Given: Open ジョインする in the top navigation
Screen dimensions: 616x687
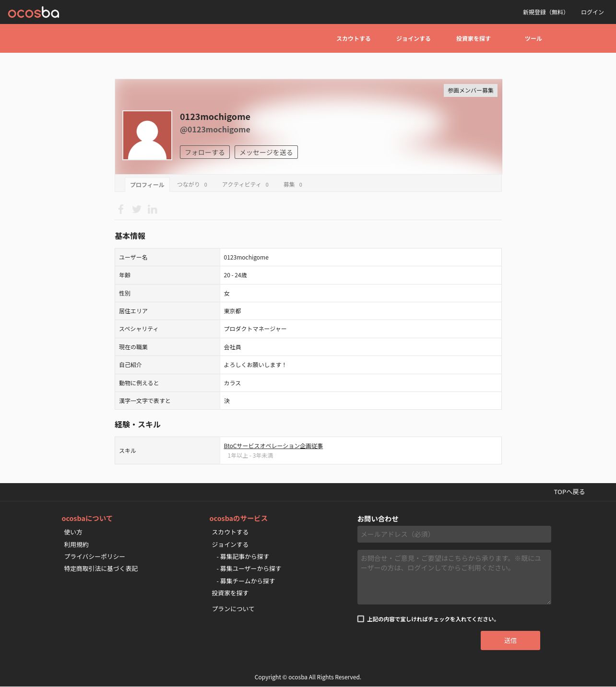Looking at the screenshot, I should [x=414, y=39].
